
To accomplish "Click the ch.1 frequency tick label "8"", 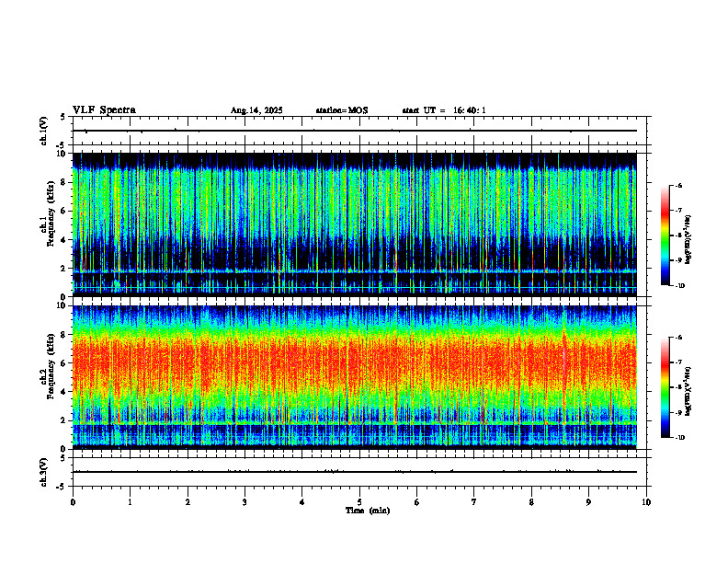I will click(64, 182).
